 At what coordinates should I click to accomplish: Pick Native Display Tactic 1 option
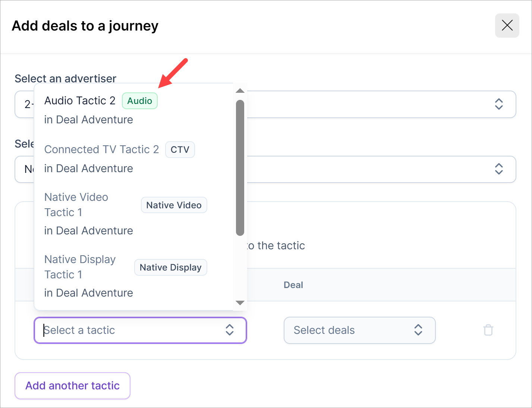[80, 267]
